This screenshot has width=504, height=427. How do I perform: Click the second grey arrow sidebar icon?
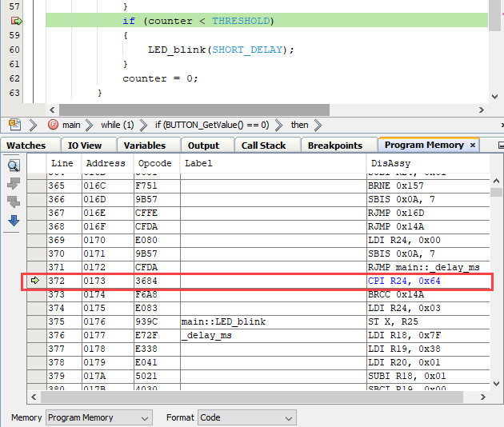click(14, 202)
